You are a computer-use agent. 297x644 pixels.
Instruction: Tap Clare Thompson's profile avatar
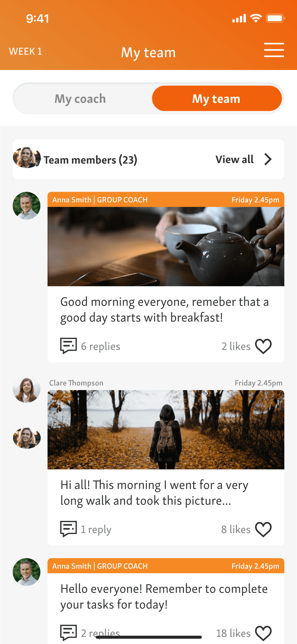[x=27, y=389]
